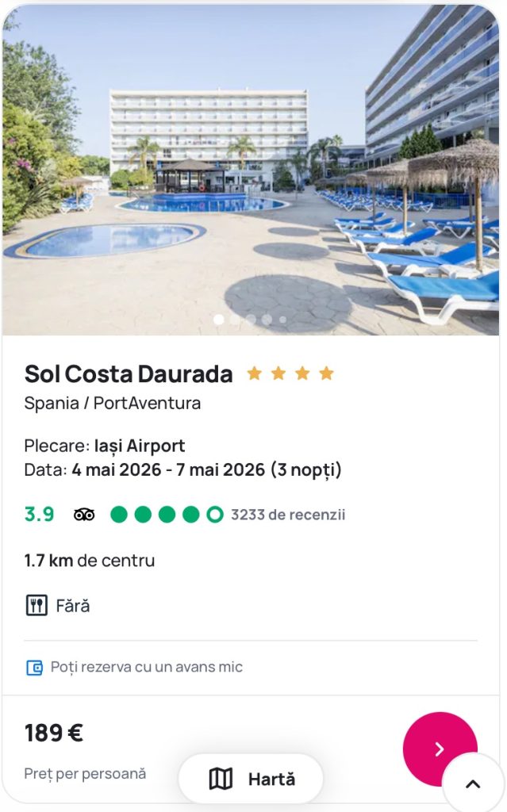Click the 3.9 review score
507x812 pixels.
39,515
